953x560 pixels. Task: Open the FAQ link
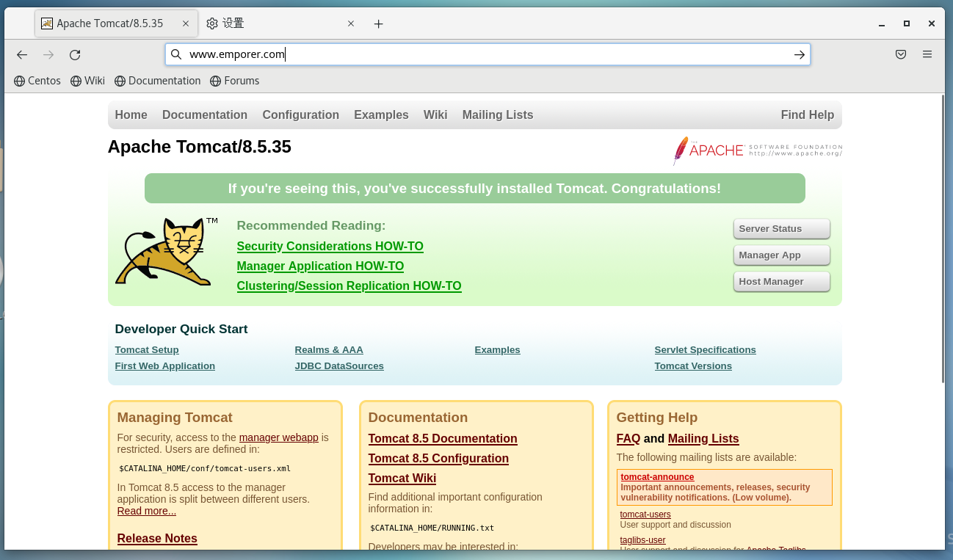(x=628, y=439)
